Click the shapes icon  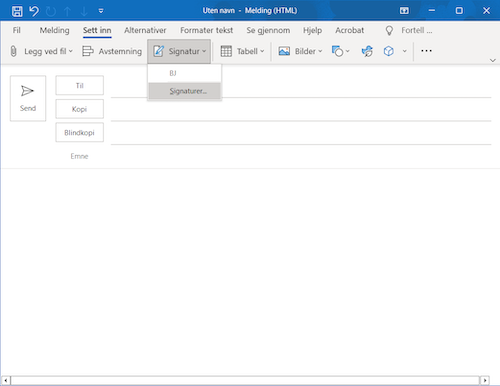tap(337, 51)
